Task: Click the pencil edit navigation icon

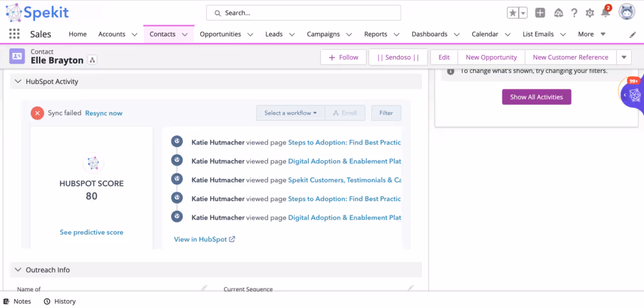Action: [633, 35]
